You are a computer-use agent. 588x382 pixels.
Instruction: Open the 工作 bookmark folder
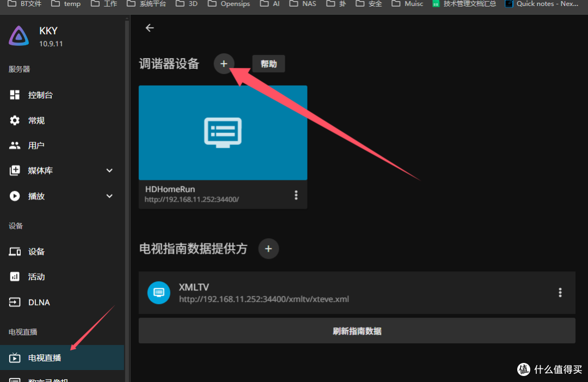point(104,4)
